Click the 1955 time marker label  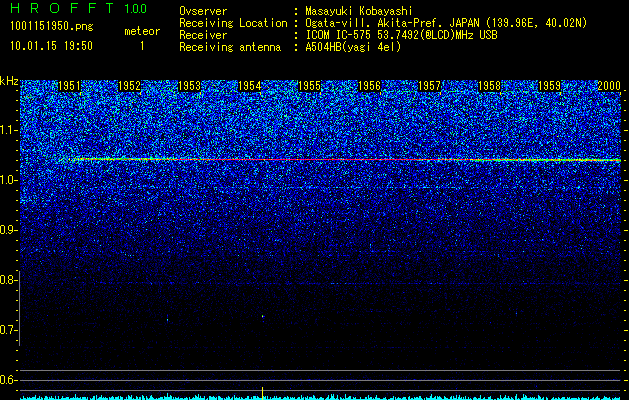tap(310, 86)
